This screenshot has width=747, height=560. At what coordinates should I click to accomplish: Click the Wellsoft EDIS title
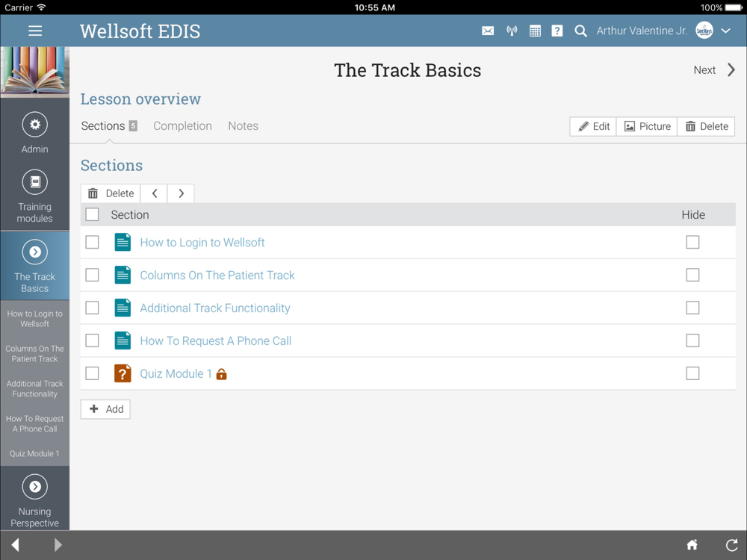click(x=140, y=31)
